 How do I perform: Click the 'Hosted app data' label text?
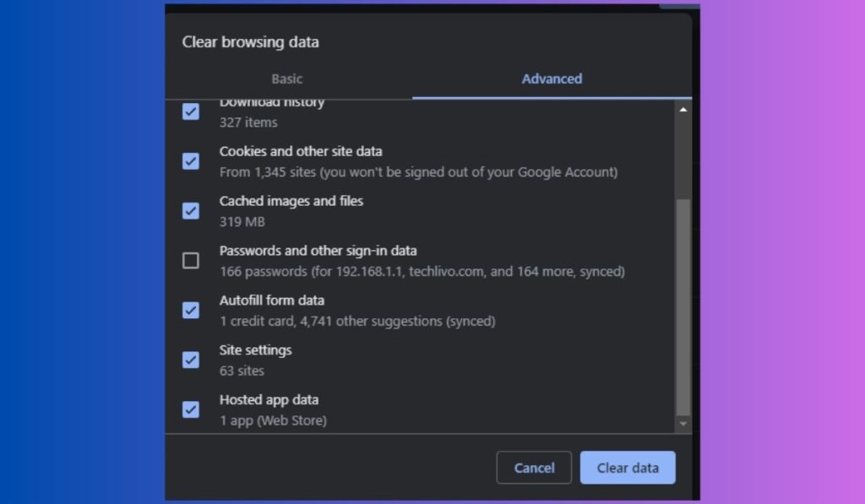pos(269,399)
